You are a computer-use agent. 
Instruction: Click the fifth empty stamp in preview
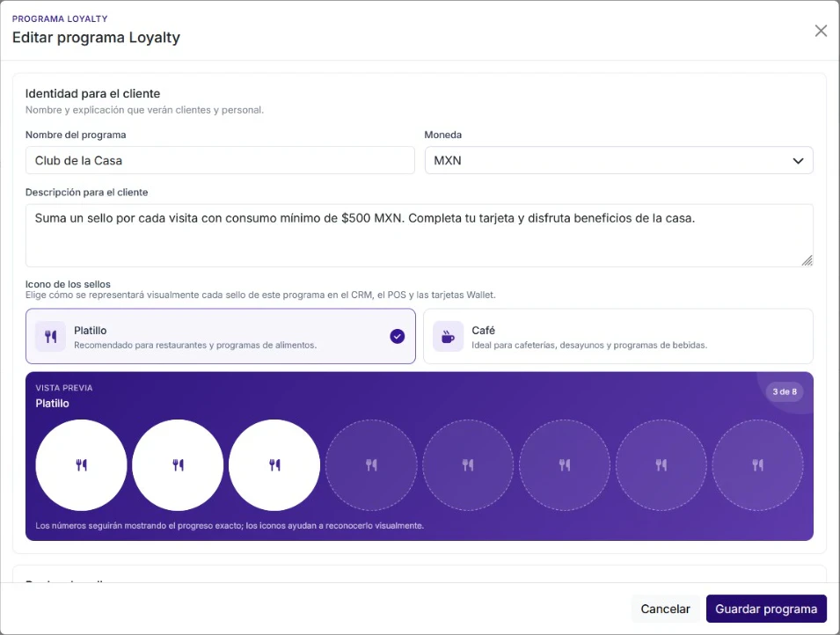[x=468, y=465]
